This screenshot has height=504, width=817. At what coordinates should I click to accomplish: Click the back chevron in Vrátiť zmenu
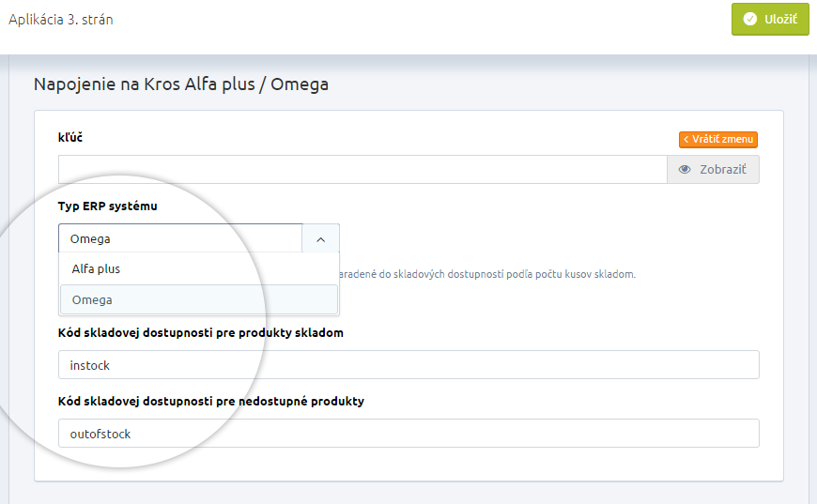coord(686,140)
